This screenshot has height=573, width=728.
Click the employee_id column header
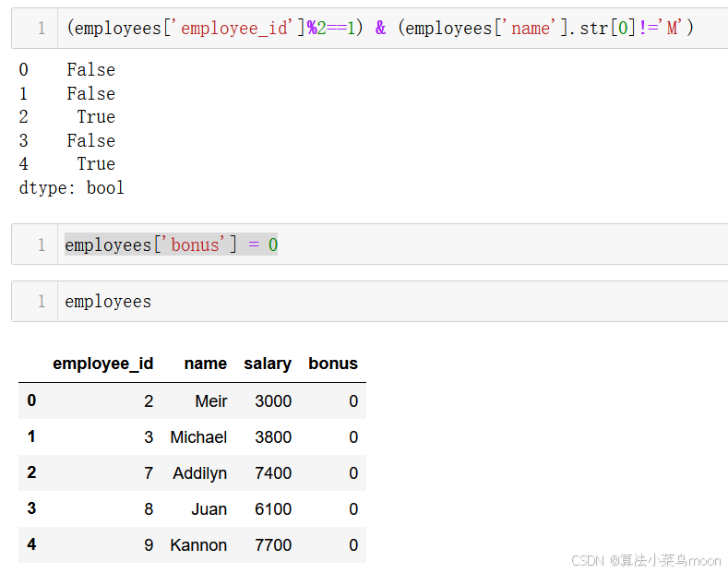102,364
